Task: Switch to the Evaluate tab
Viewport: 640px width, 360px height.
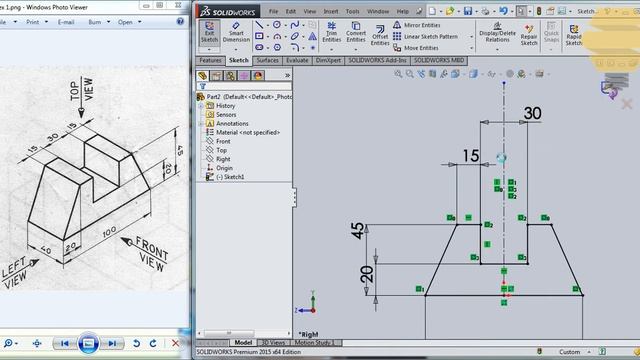Action: [297, 60]
